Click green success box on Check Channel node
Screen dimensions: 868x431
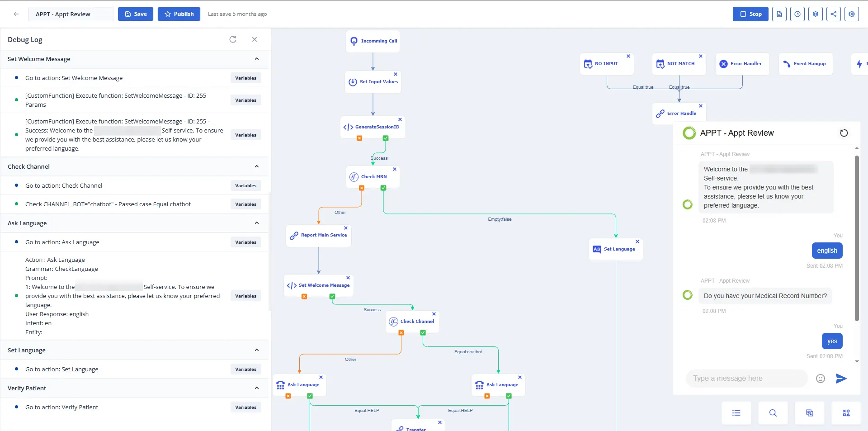[423, 333]
